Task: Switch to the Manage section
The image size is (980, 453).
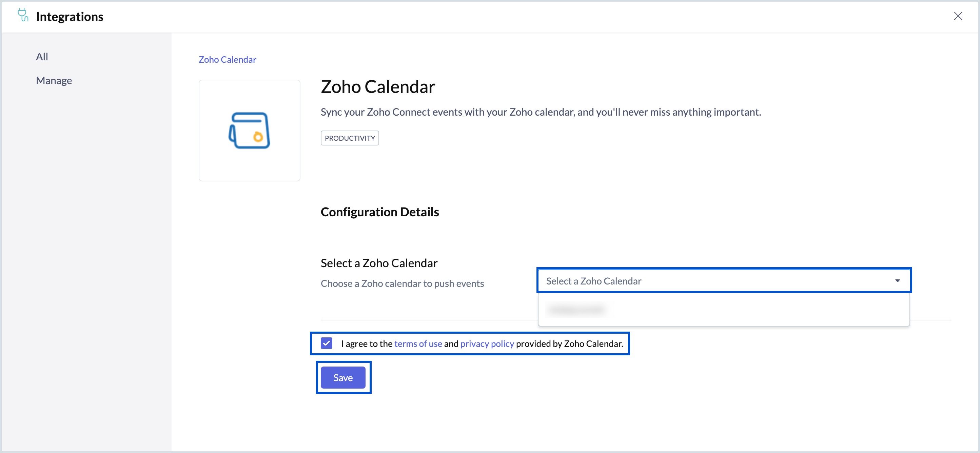Action: pos(54,80)
